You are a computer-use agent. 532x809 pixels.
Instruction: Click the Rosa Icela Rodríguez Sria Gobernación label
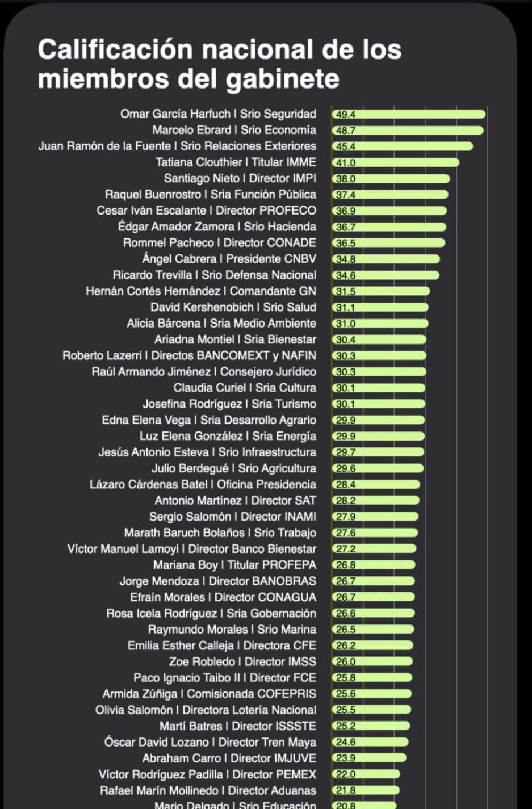pos(211,614)
